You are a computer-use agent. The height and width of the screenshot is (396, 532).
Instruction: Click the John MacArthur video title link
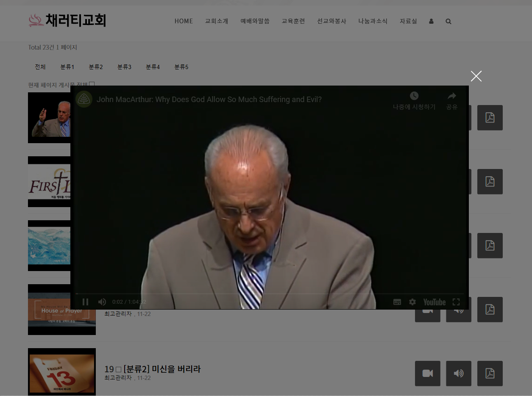point(209,100)
